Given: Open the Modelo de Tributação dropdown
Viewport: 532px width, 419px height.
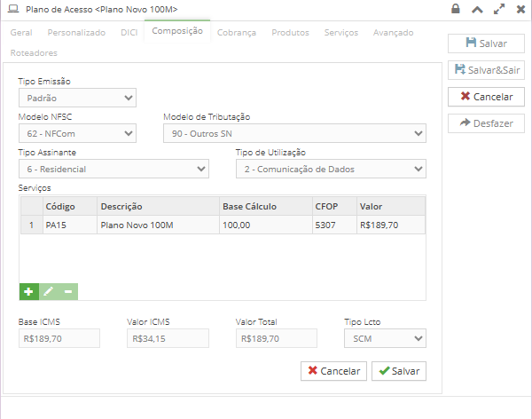Looking at the screenshot, I should [294, 133].
